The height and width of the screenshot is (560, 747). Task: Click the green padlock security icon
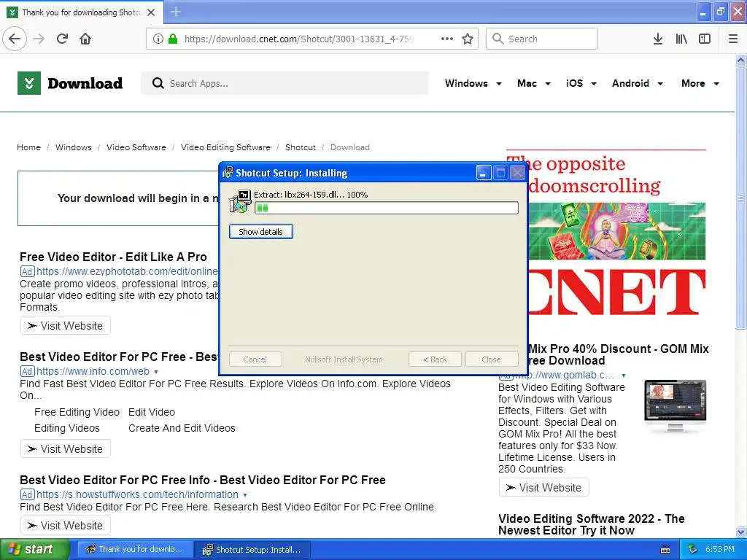173,39
